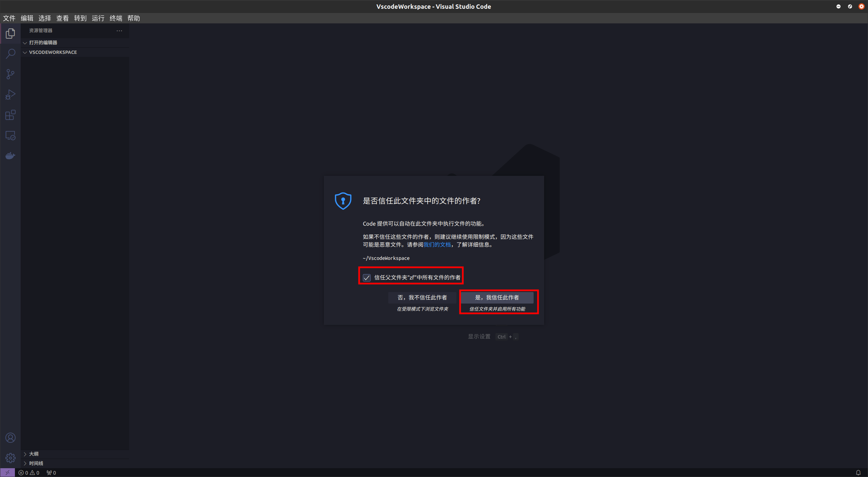Open the 文件 menu

point(9,18)
